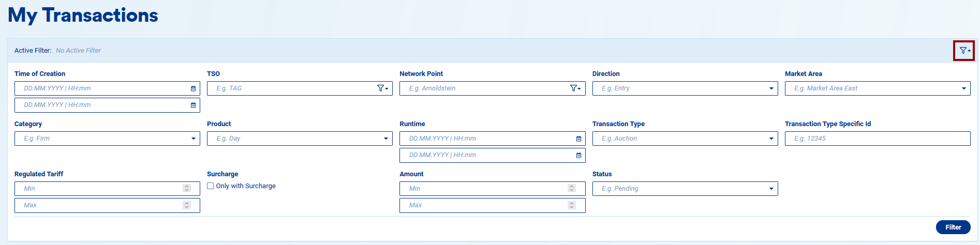Expand the Transaction Type dropdown

click(771, 139)
